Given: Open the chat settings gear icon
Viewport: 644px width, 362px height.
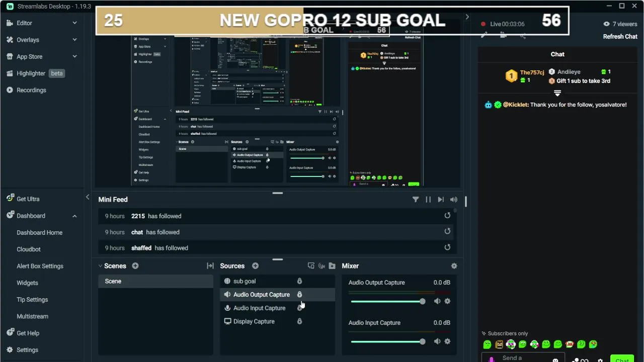Looking at the screenshot, I should click(600, 360).
